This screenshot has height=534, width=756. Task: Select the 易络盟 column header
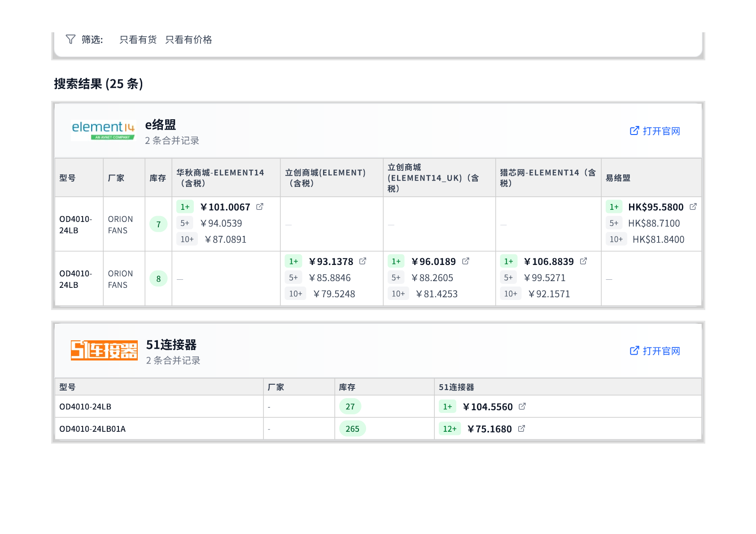(x=619, y=178)
